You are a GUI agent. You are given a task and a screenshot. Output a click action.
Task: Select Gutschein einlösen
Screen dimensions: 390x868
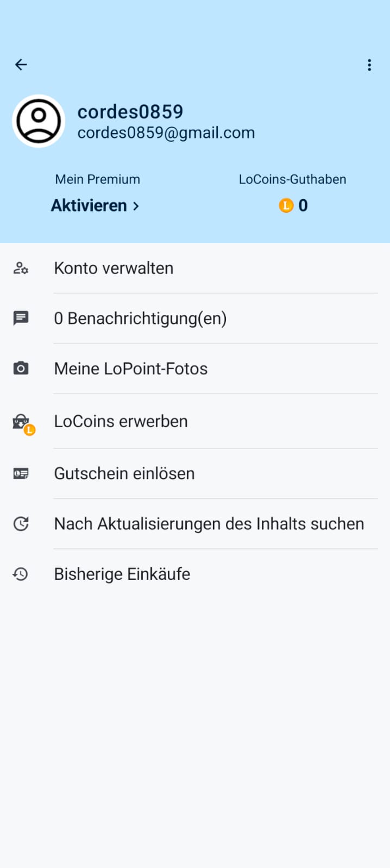[124, 473]
